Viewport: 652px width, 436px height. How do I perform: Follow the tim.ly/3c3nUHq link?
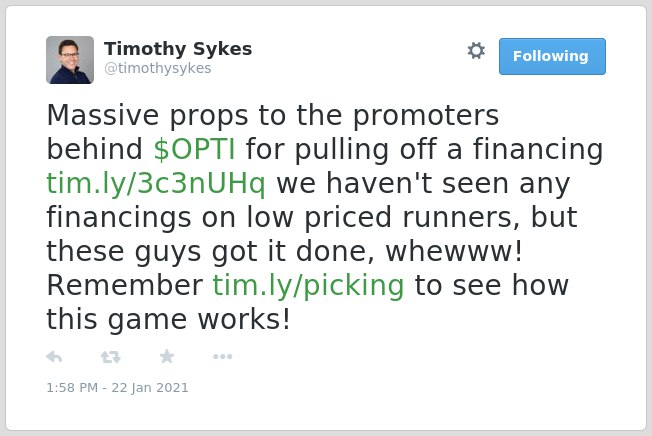(156, 183)
